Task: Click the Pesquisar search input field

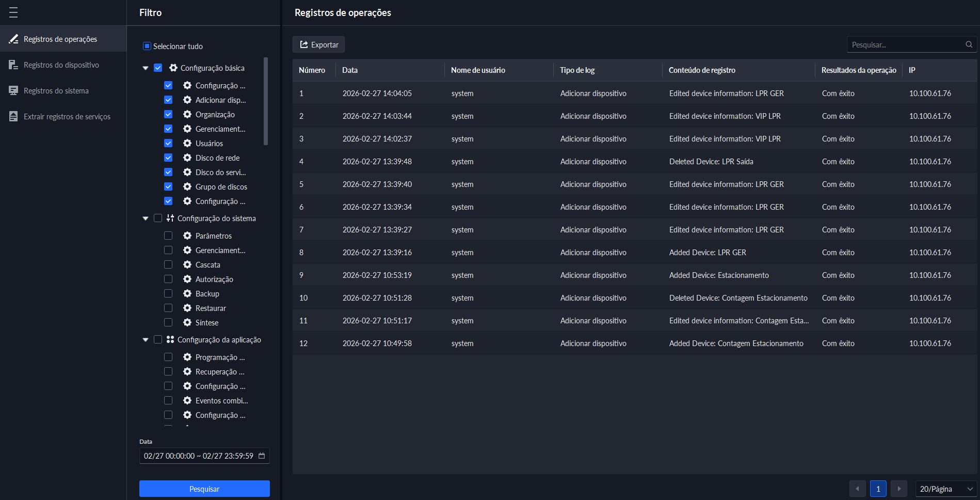Action: coord(905,45)
